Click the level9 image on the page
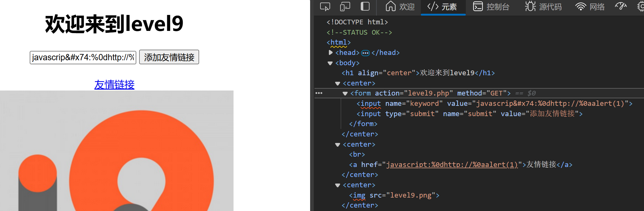The width and height of the screenshot is (644, 211). click(117, 151)
